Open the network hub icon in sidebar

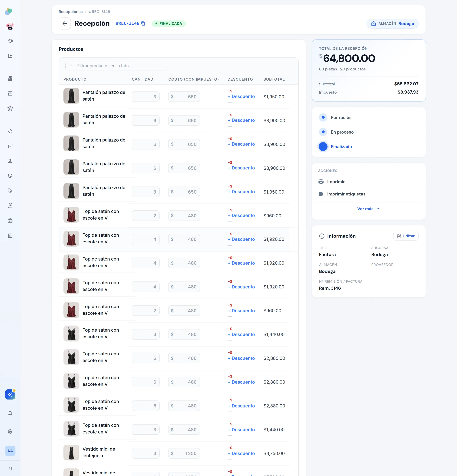pyautogui.click(x=10, y=108)
